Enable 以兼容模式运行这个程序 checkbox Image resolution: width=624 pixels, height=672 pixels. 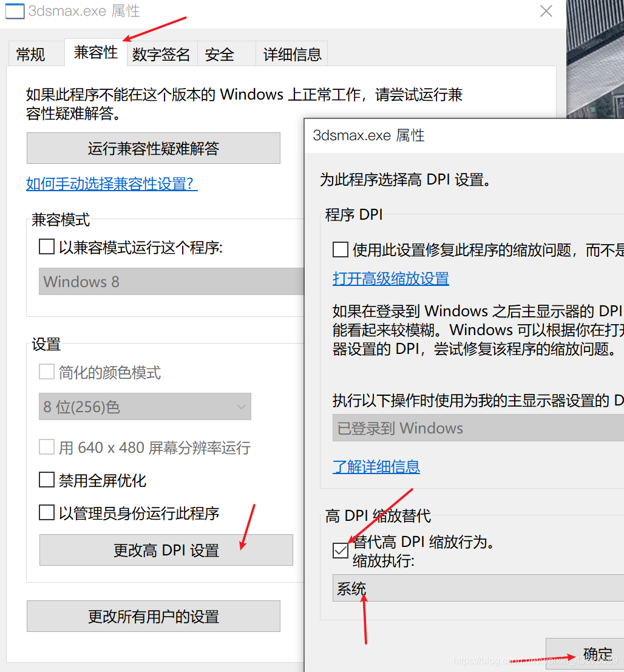(47, 247)
